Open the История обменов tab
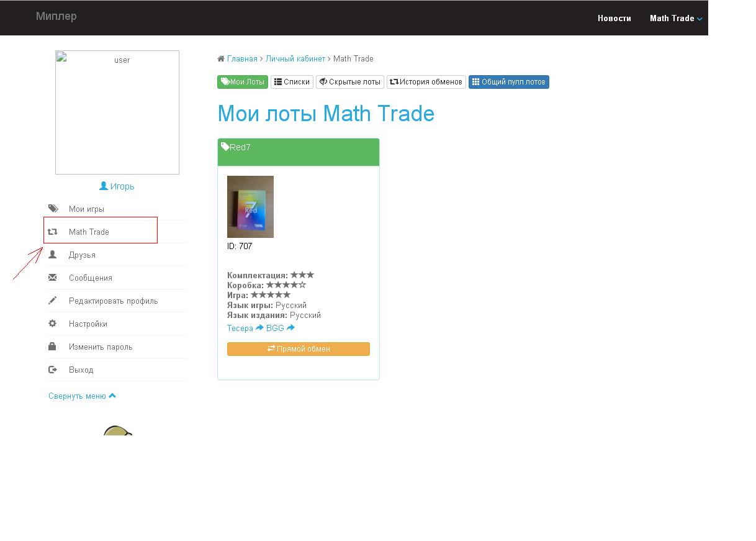The height and width of the screenshot is (541, 756). click(x=426, y=82)
